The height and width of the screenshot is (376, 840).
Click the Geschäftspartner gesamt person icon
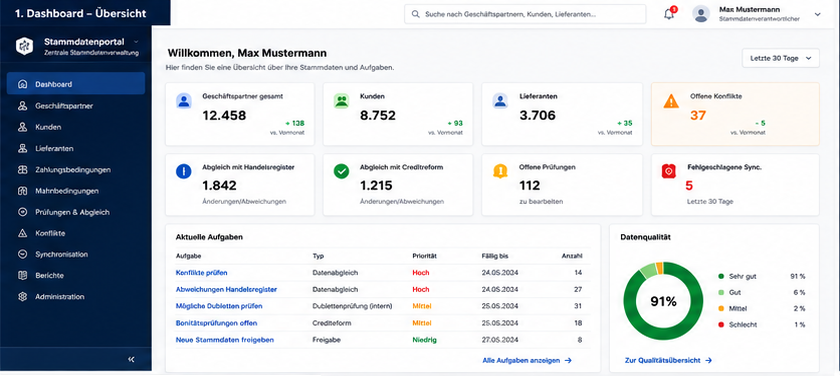[x=184, y=101]
